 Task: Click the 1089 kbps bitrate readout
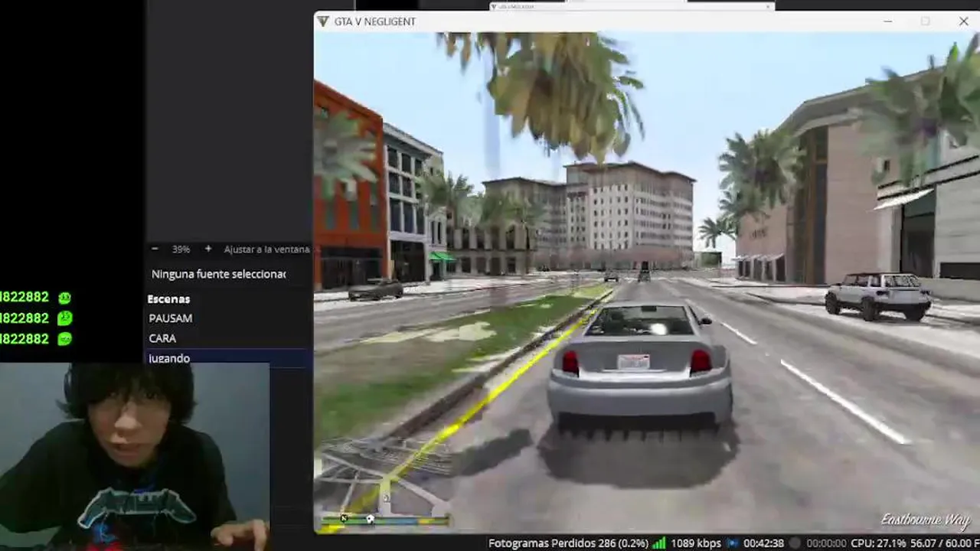696,543
